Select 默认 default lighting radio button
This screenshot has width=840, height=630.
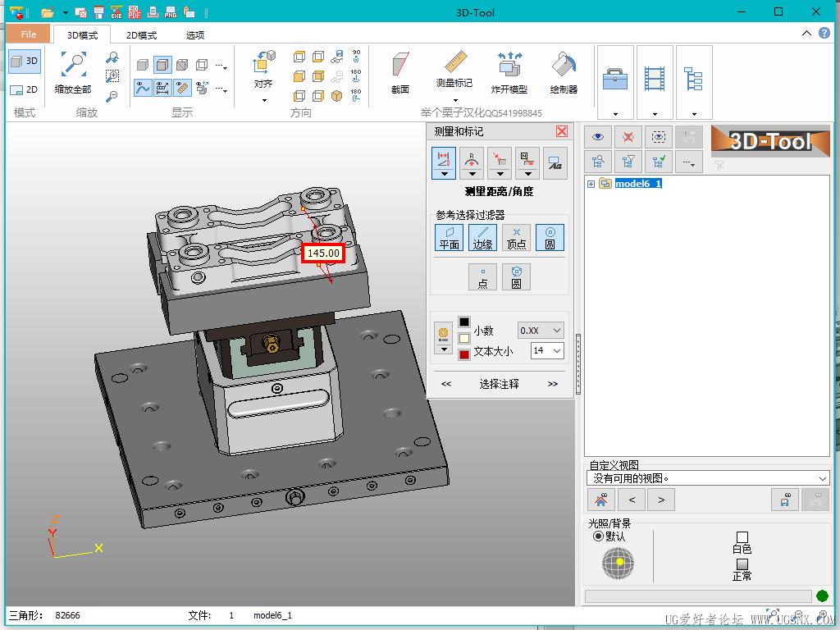click(598, 536)
